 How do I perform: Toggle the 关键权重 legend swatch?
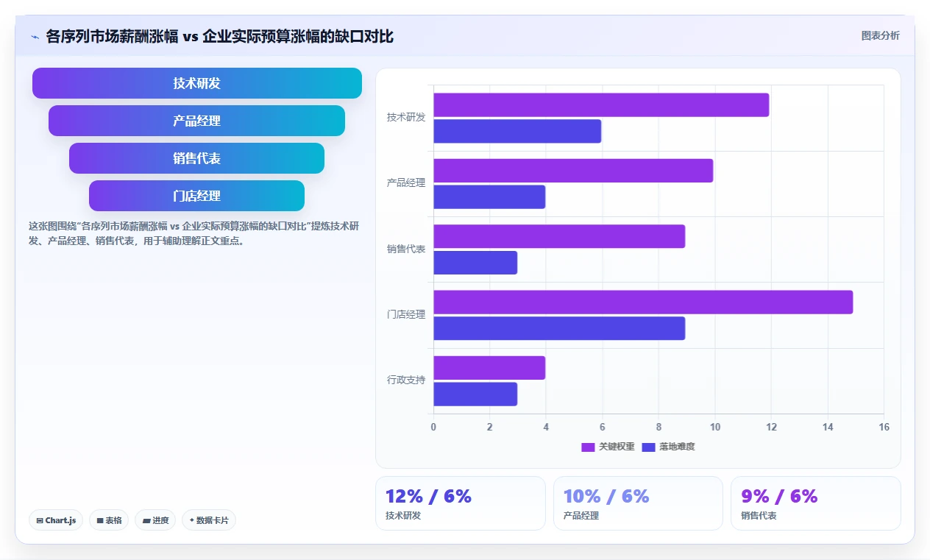click(588, 447)
